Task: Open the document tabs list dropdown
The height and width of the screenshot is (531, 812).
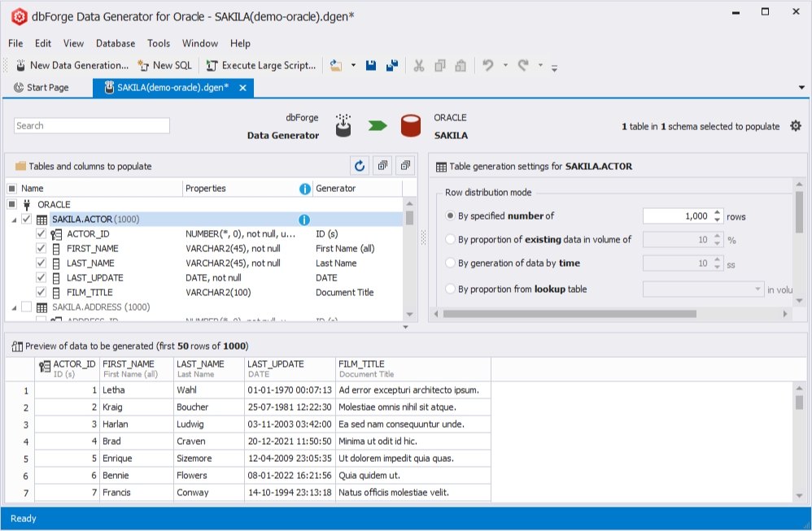Action: 801,88
